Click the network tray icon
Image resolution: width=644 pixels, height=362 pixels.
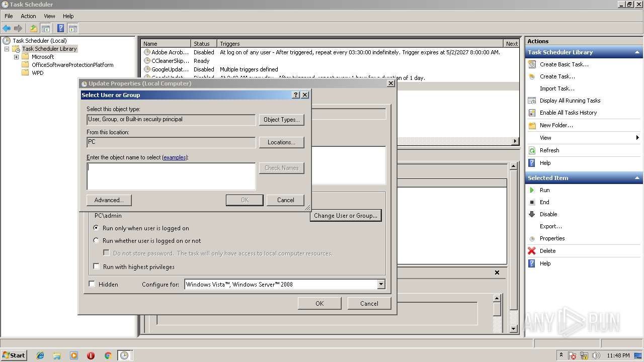point(585,355)
